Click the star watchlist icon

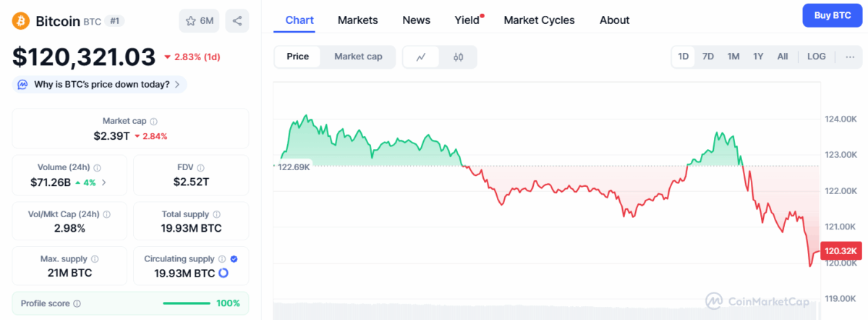(x=191, y=21)
